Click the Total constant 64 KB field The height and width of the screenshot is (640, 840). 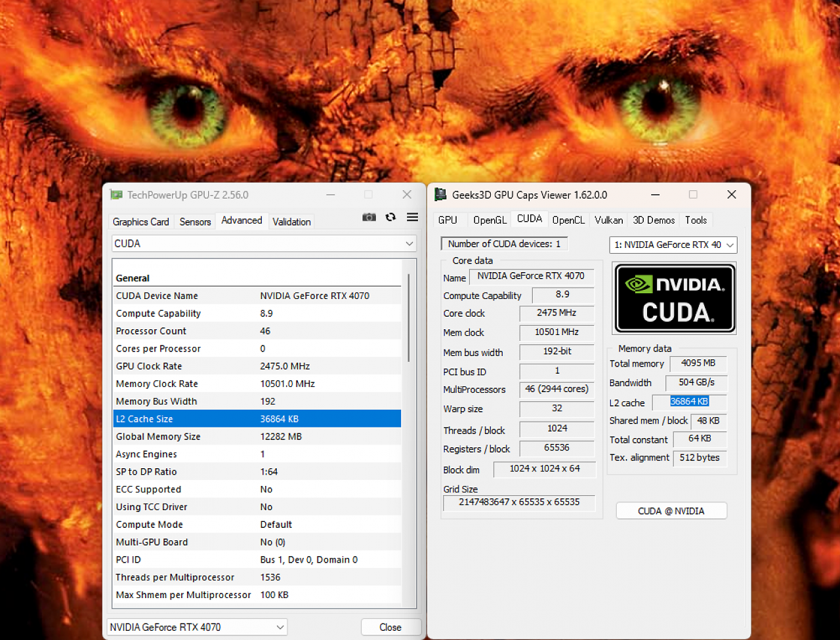700,439
